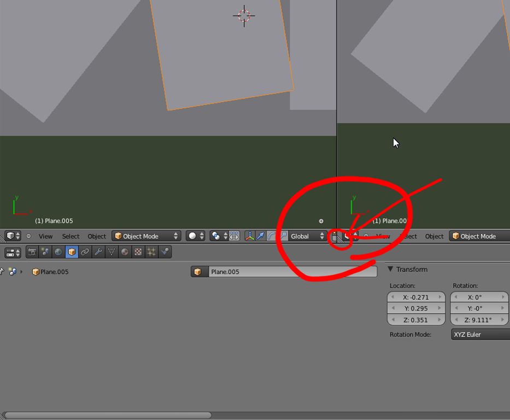Open Properties editor type selector
The image size is (510, 420).
point(13,253)
